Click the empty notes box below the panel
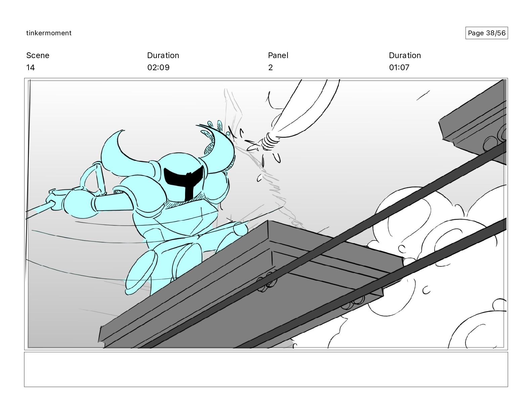This screenshot has height=411, width=532. [x=266, y=369]
